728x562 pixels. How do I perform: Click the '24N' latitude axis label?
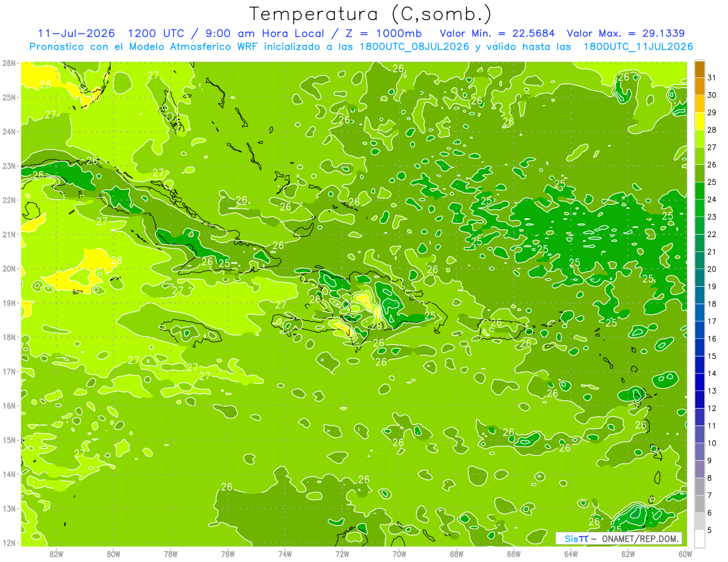[x=9, y=132]
